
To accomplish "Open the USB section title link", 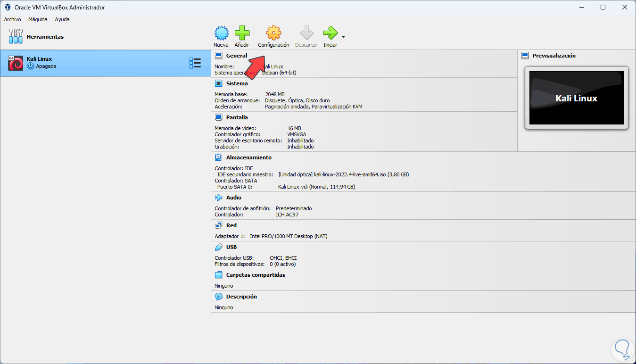I will (x=231, y=247).
